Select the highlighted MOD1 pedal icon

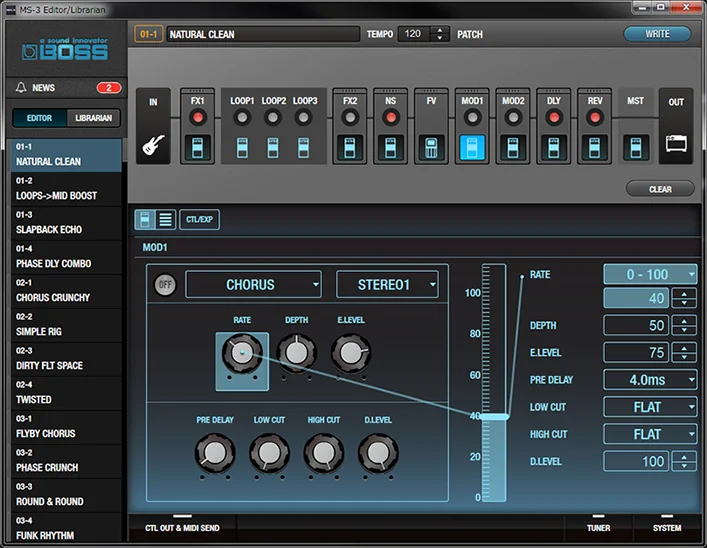pyautogui.click(x=472, y=149)
